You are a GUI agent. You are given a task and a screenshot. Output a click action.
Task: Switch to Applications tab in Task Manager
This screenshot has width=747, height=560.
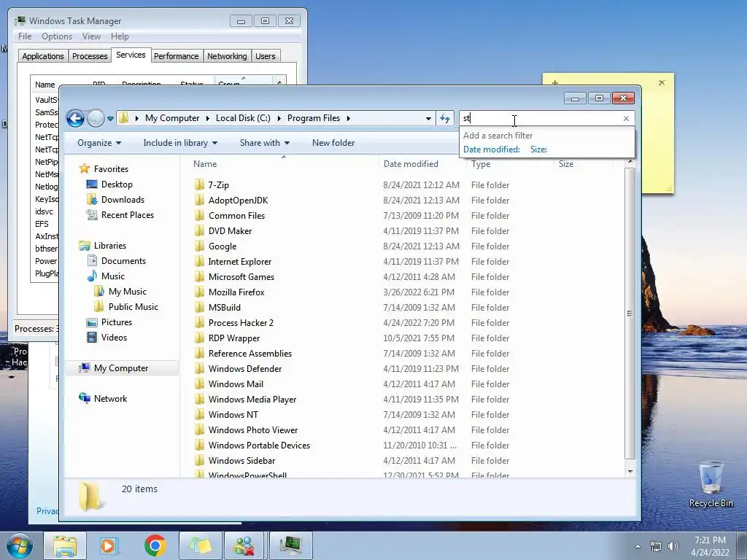pos(43,56)
